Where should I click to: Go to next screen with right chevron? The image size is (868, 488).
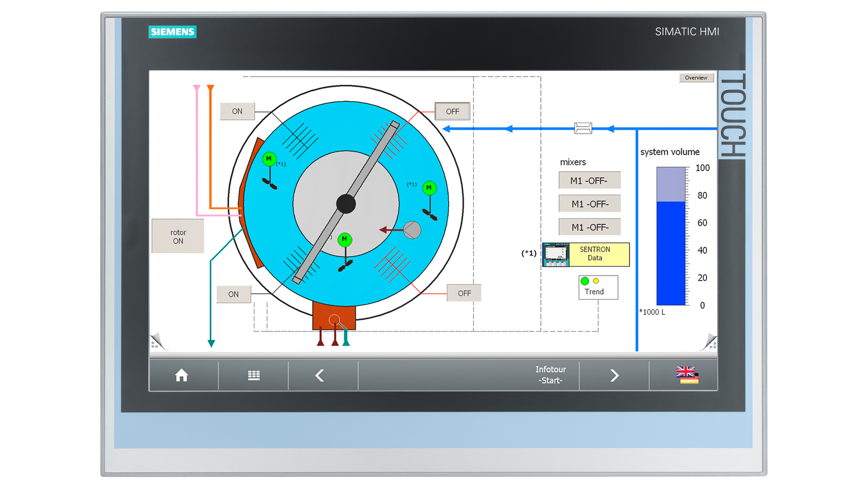pyautogui.click(x=614, y=375)
